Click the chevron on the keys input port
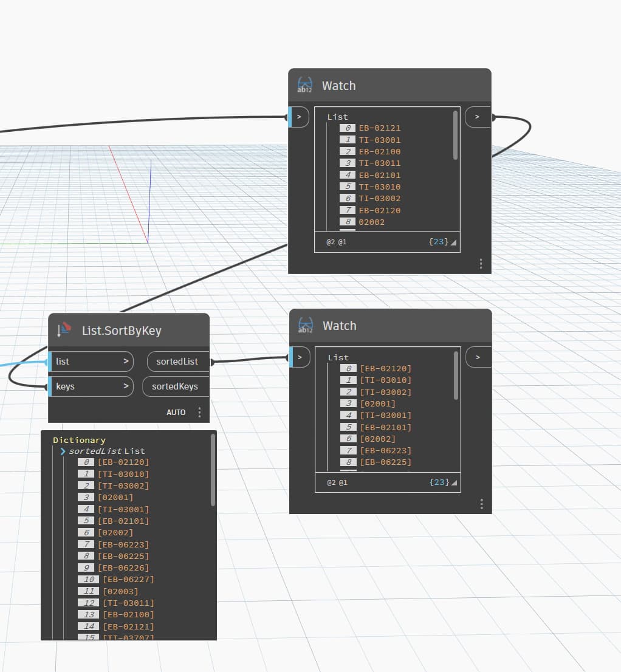 click(126, 386)
